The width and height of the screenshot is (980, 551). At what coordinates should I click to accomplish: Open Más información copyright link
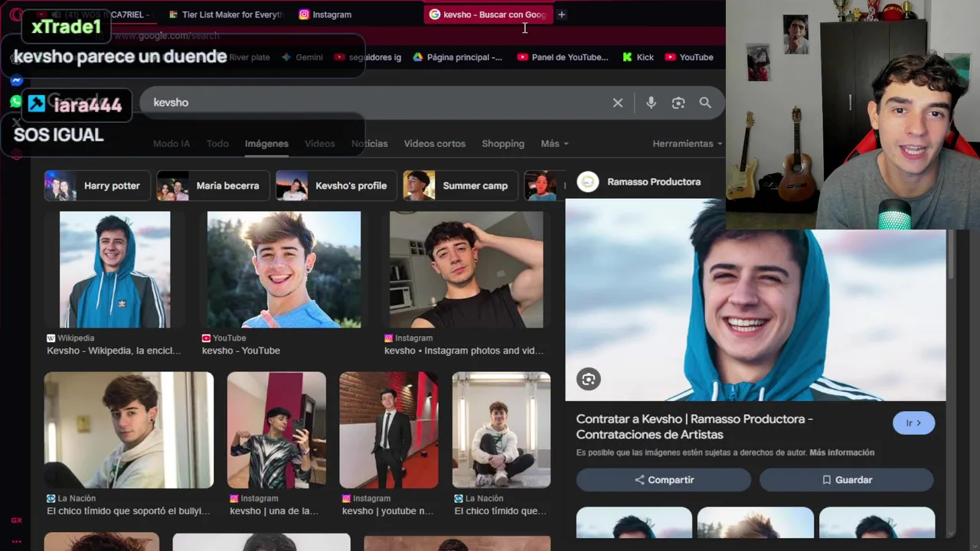pos(841,452)
